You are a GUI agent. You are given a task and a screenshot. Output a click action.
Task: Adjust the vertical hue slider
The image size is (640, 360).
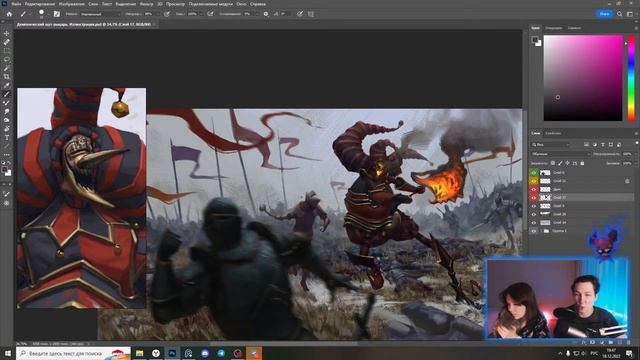[631, 78]
